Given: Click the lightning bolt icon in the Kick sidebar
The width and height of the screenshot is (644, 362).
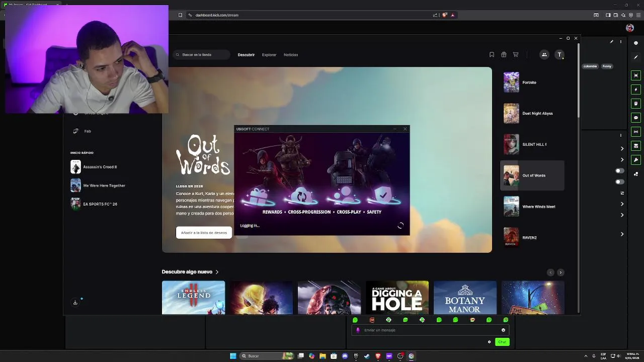Looking at the screenshot, I should pos(636,89).
